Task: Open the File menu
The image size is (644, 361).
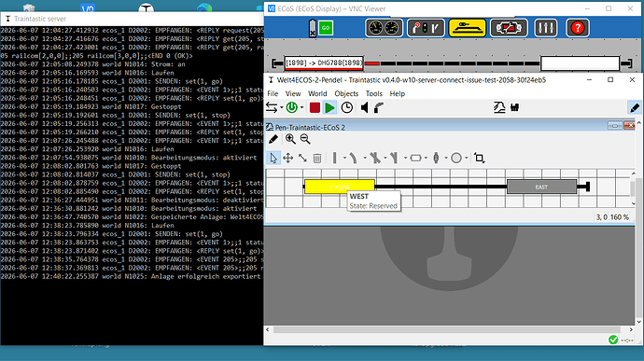Action: tap(273, 93)
